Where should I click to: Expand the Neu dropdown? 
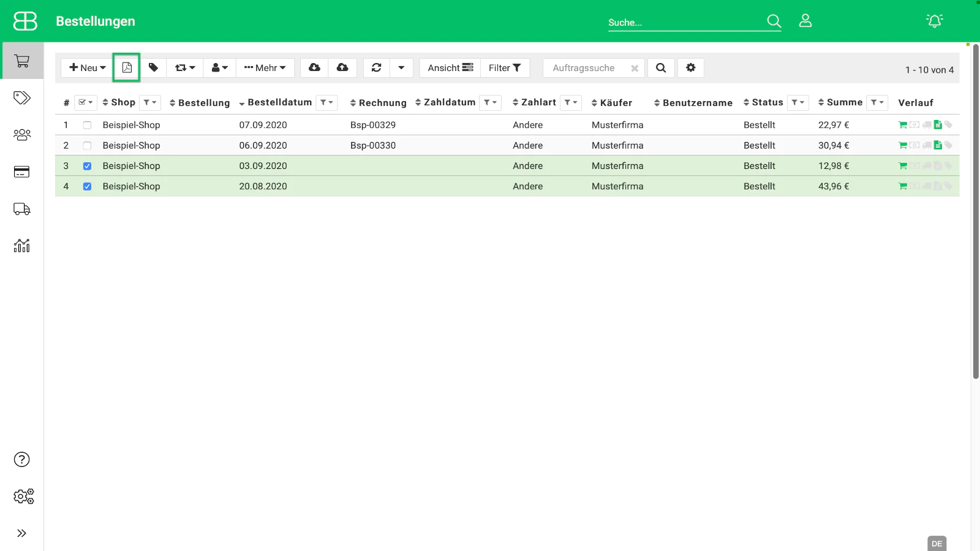[x=88, y=68]
